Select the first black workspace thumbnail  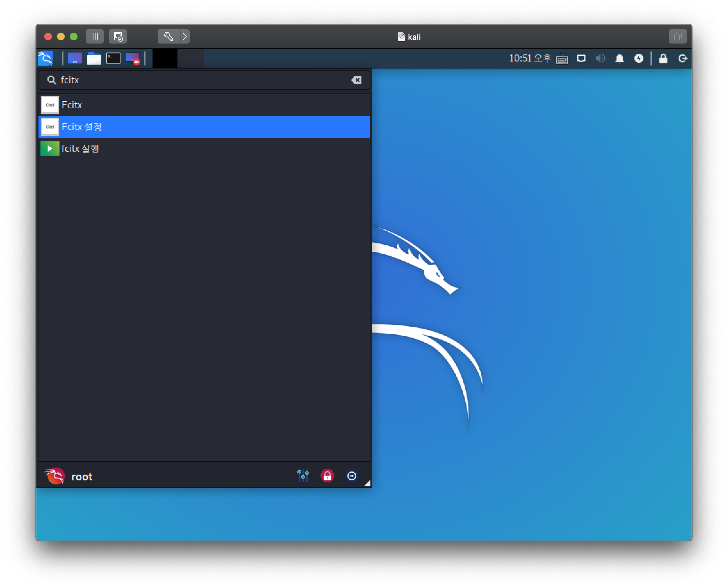pos(165,58)
